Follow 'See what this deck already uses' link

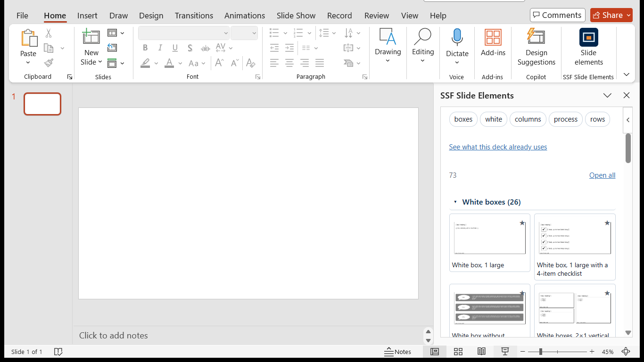498,147
